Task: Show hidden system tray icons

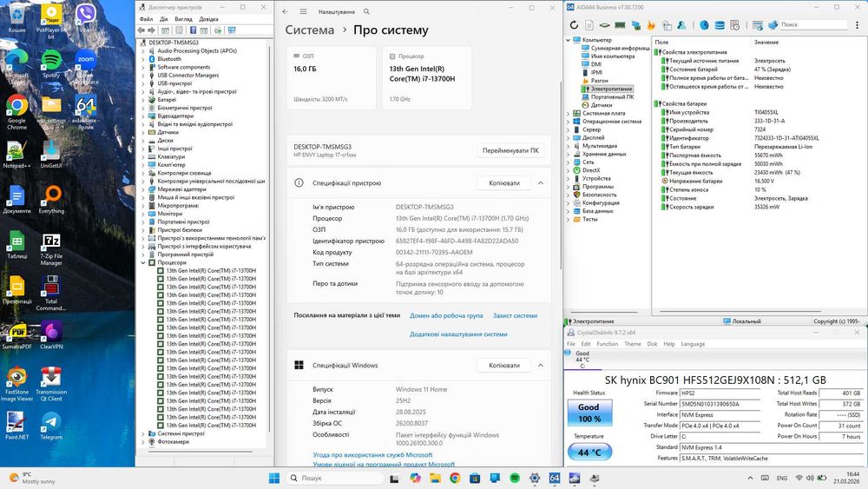Action: [x=750, y=478]
